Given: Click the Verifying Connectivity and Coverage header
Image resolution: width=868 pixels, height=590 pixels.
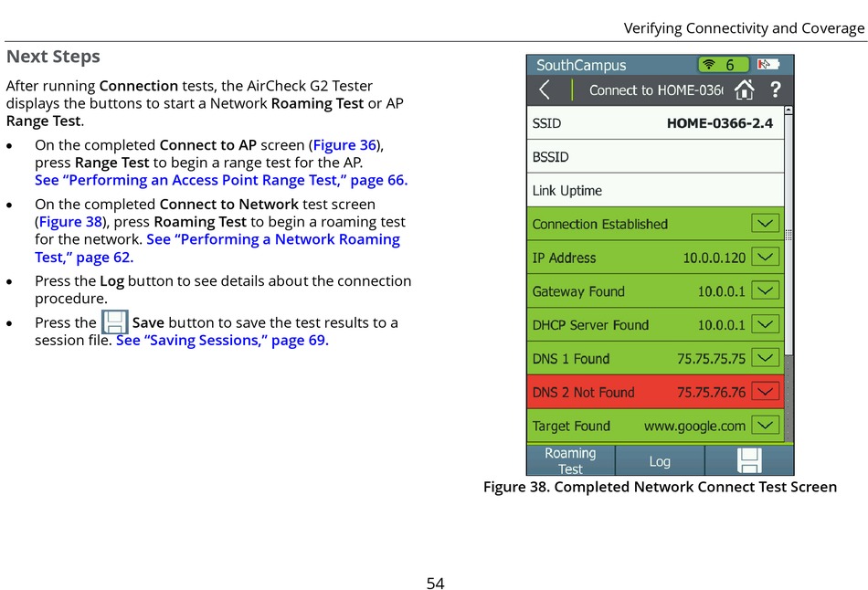Looking at the screenshot, I should 744,28.
